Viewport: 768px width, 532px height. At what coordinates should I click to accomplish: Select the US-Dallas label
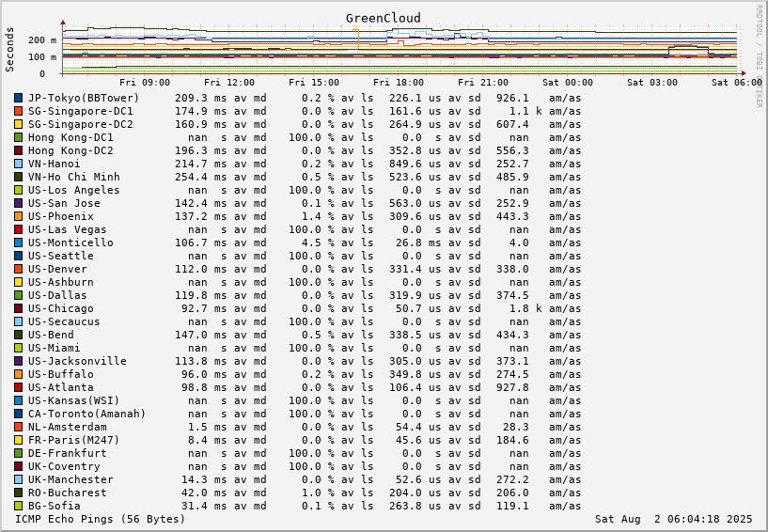click(x=57, y=295)
